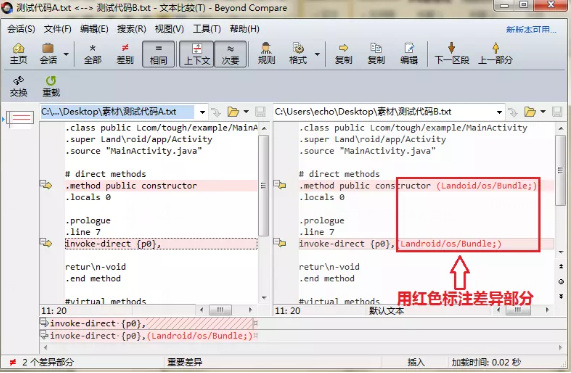Open the 工具(T) menu
571x373 pixels.
207,29
